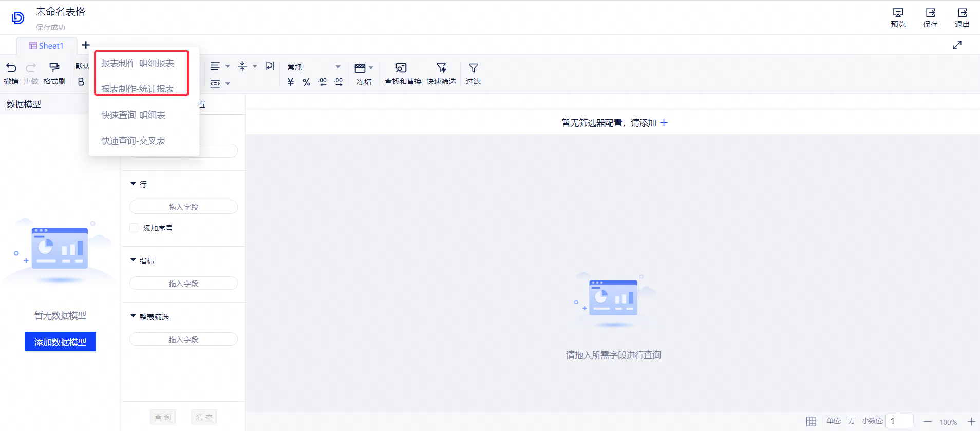The image size is (980, 431).
Task: Enable the 添加序号 checkbox
Action: (x=134, y=228)
